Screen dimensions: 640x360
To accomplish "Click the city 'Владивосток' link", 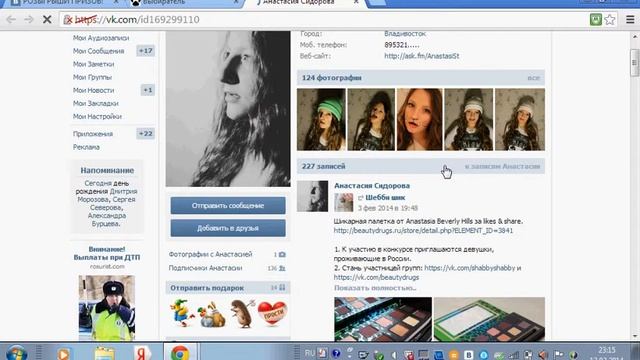I will click(405, 33).
